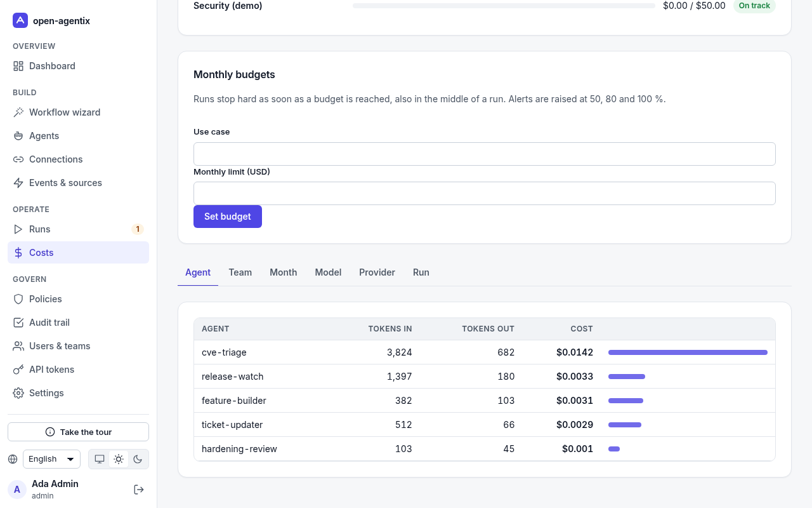Image resolution: width=812 pixels, height=508 pixels.
Task: Switch to light theme mode
Action: 119,459
